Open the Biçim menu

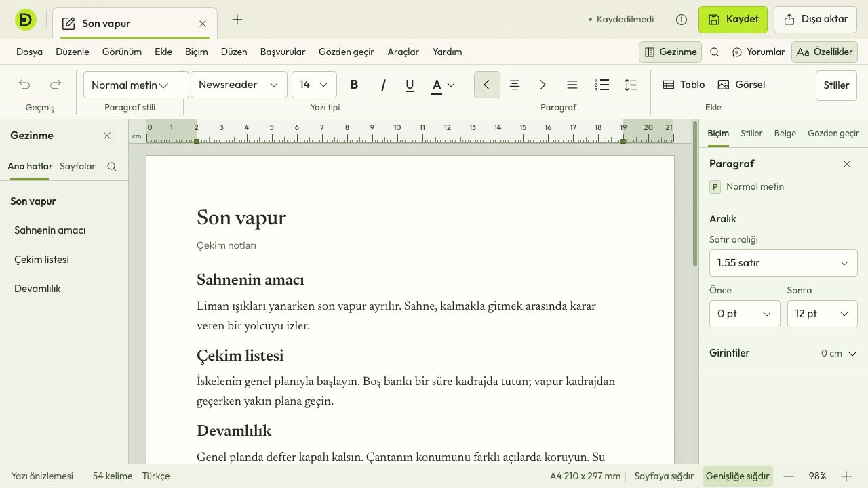pos(196,52)
